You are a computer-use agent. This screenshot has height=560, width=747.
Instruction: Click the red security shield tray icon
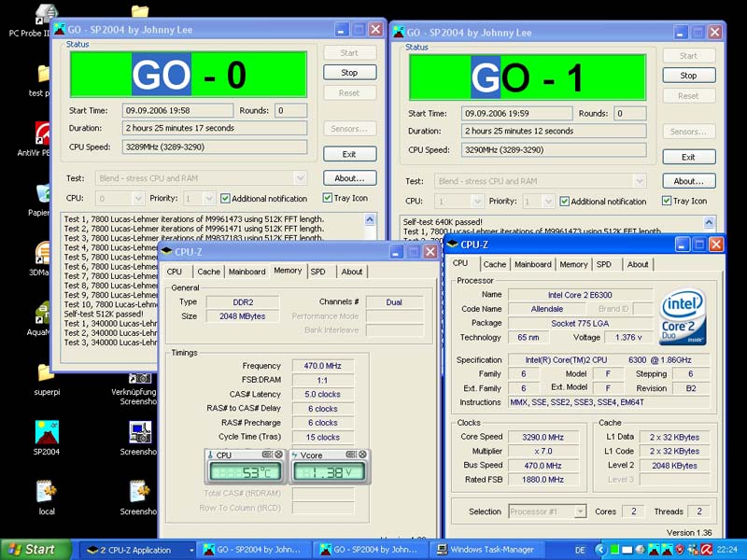(x=680, y=550)
